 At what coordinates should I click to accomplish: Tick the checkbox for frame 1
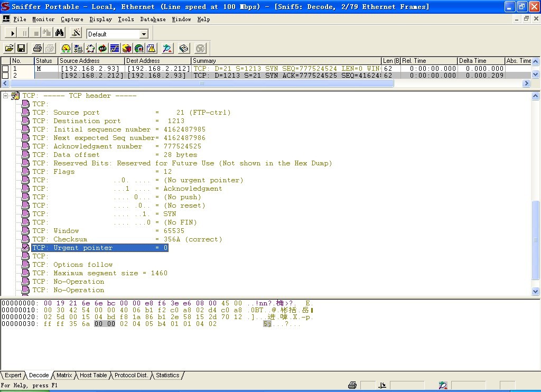click(5, 69)
